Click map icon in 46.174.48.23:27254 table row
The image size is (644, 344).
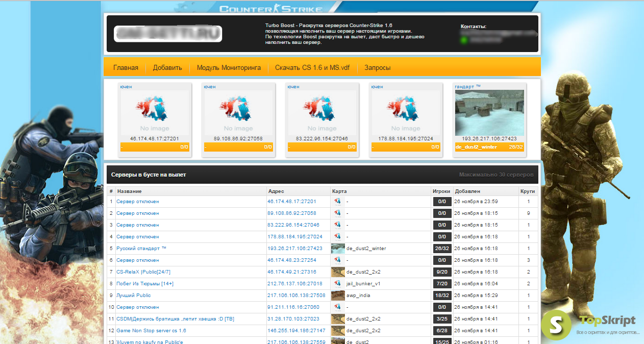pos(338,260)
